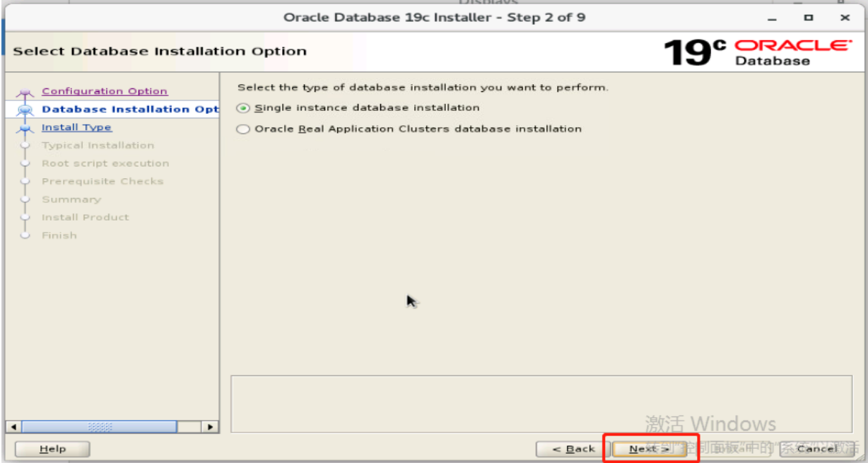Screen dimensions: 868x463
Task: Click the installer title bar text
Action: 434,17
